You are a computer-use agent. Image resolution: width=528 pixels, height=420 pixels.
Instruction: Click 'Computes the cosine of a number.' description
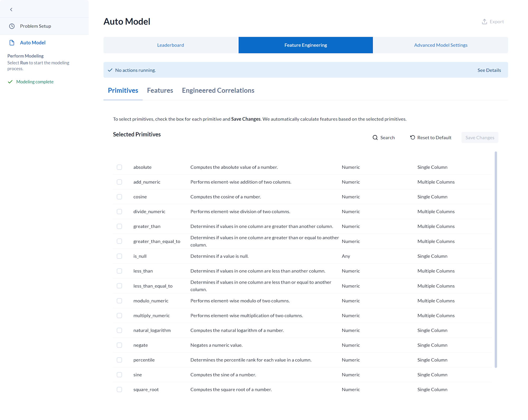225,197
